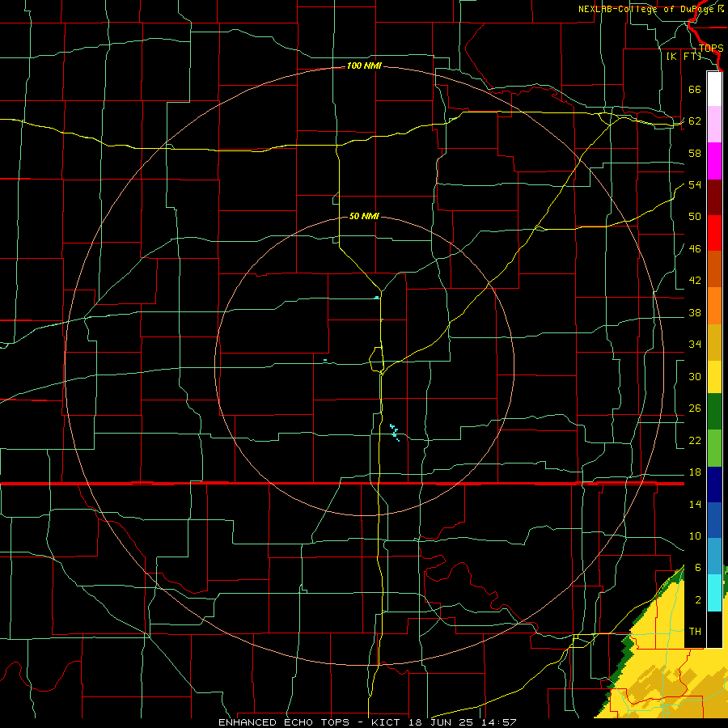Select the bright red legend swatch near 46

click(714, 233)
